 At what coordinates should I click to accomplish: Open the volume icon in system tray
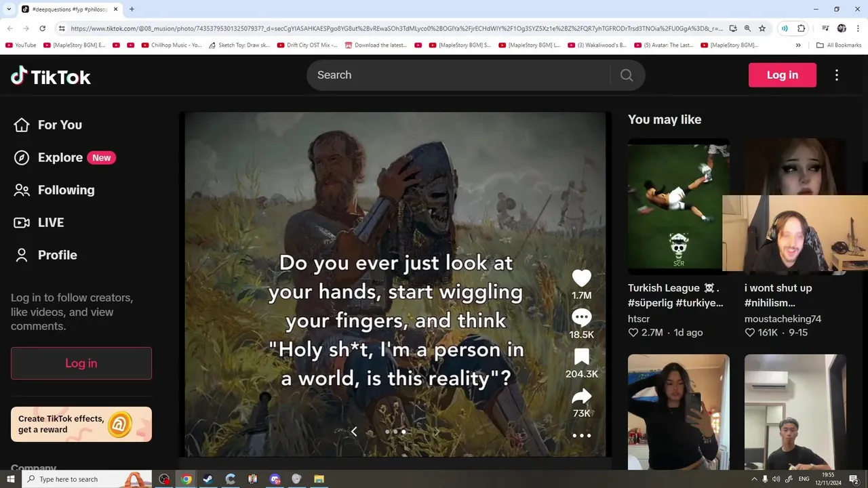pyautogui.click(x=776, y=479)
